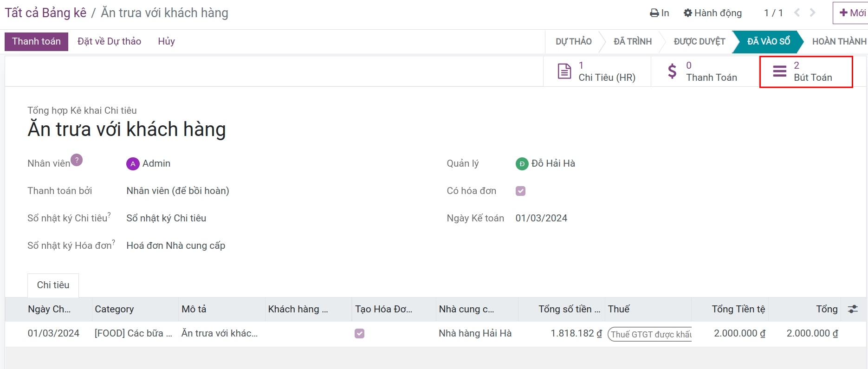This screenshot has width=868, height=369.
Task: Open the column settings adjust icon
Action: pos(853,309)
